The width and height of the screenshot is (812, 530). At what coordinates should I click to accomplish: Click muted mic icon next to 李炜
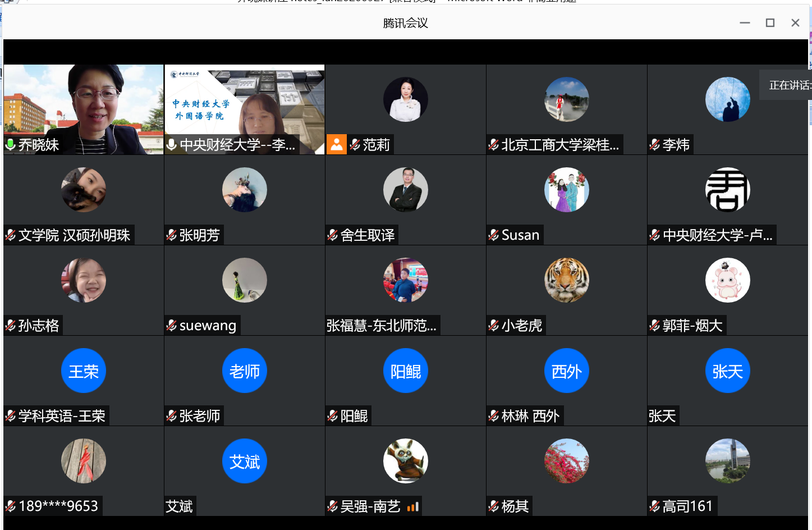pyautogui.click(x=654, y=145)
